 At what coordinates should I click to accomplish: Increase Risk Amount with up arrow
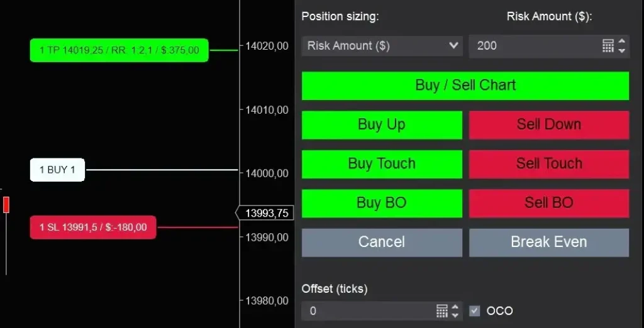click(622, 41)
